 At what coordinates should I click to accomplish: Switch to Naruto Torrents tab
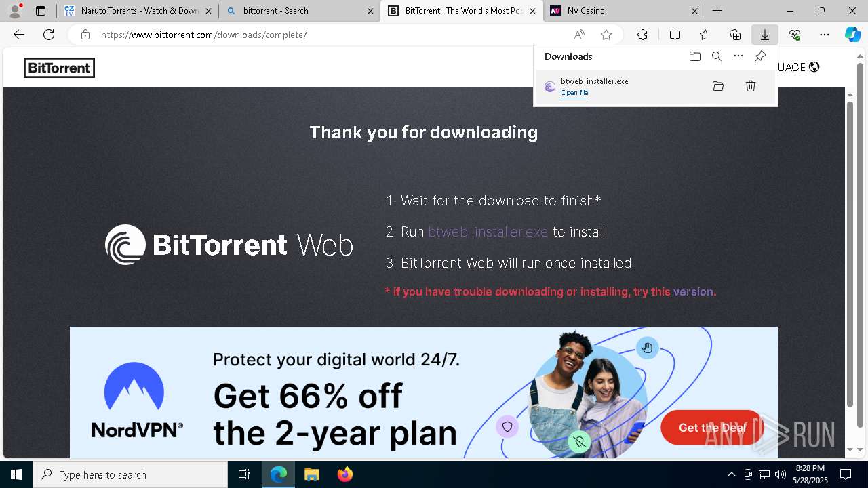pyautogui.click(x=138, y=11)
